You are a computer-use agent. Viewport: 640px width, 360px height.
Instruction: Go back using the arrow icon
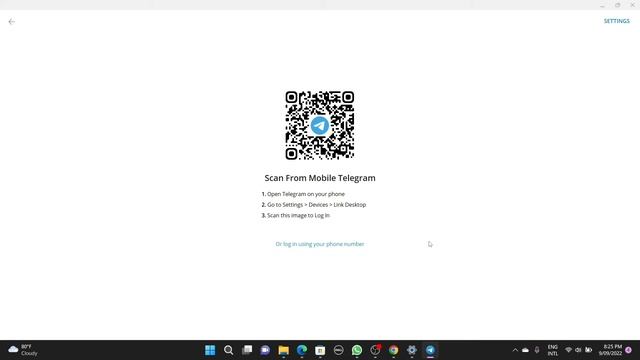pyautogui.click(x=11, y=22)
